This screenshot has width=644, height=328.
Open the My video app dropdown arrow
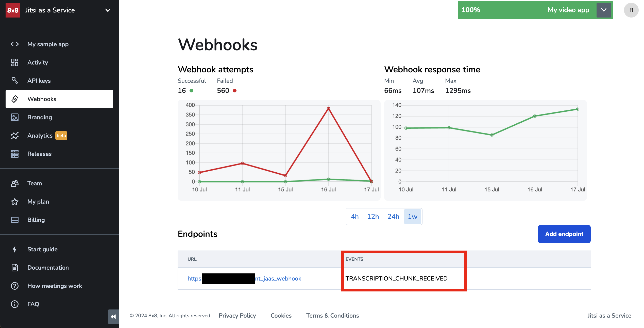click(x=604, y=10)
